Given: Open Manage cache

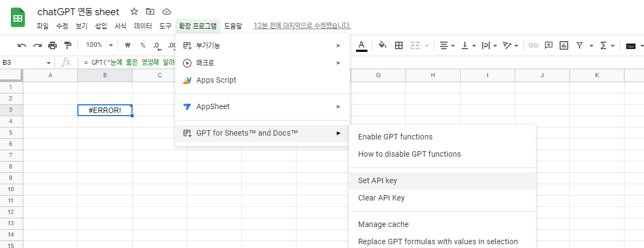Looking at the screenshot, I should click(x=442, y=224).
